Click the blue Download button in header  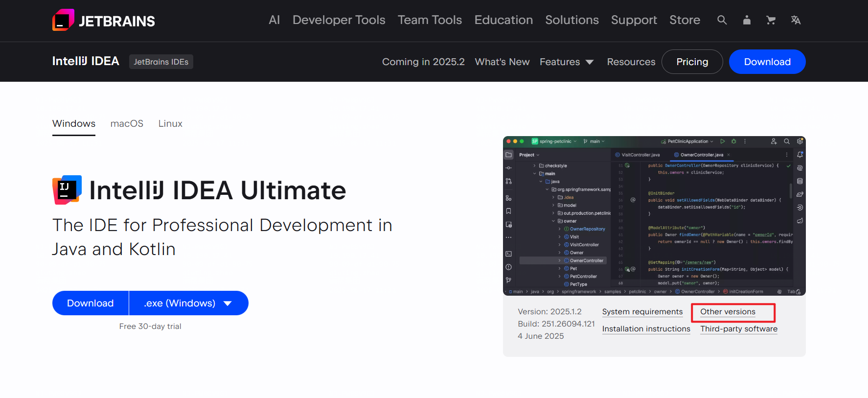[x=767, y=62]
